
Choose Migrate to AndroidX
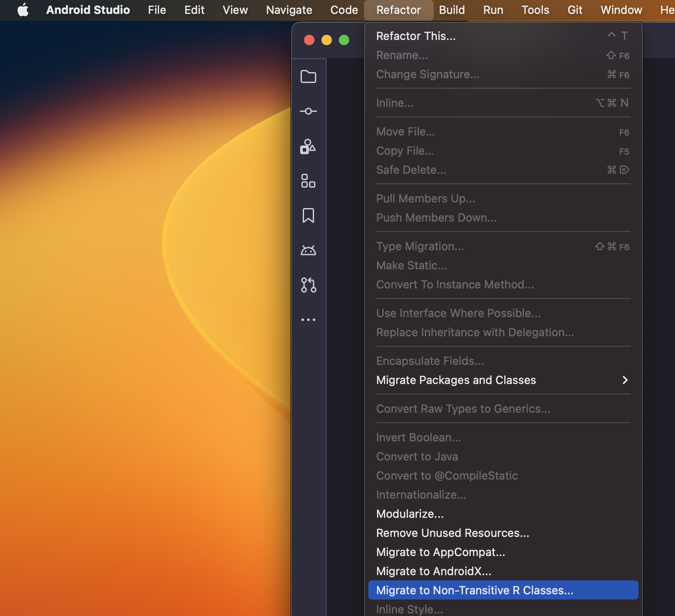(433, 571)
